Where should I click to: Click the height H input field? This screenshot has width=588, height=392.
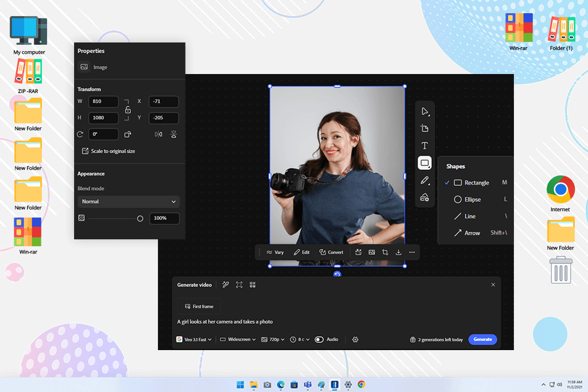click(x=103, y=118)
